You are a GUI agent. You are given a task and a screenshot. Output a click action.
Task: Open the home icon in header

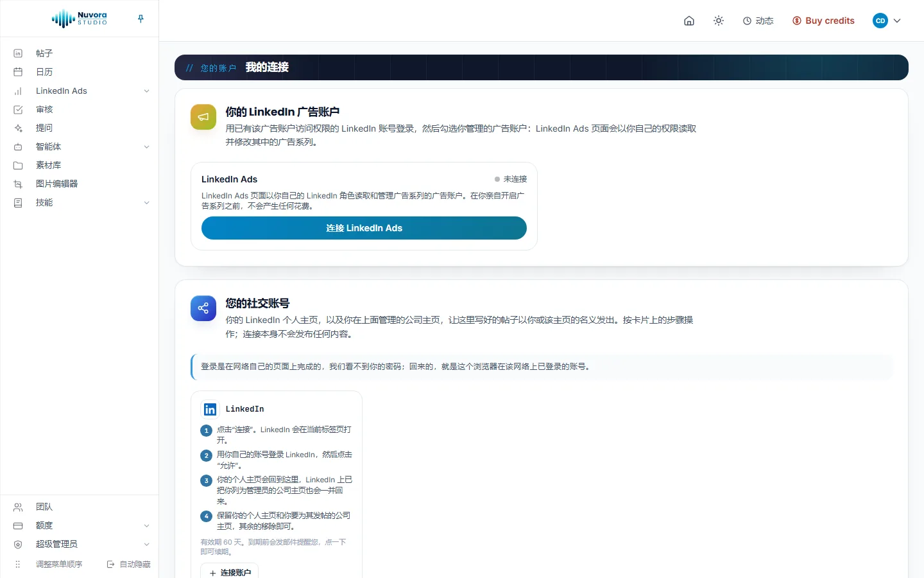[x=689, y=21]
